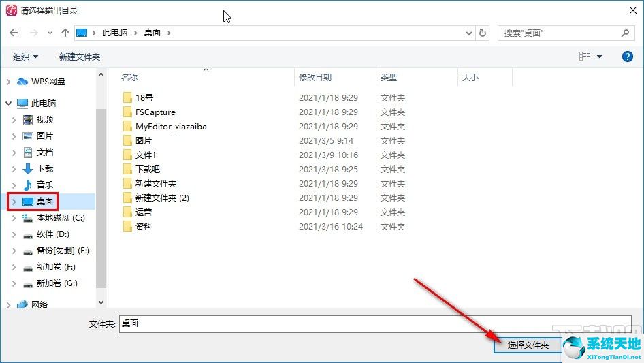Image resolution: width=644 pixels, height=363 pixels.
Task: Select the 图片 folder in the file list
Action: 144,140
